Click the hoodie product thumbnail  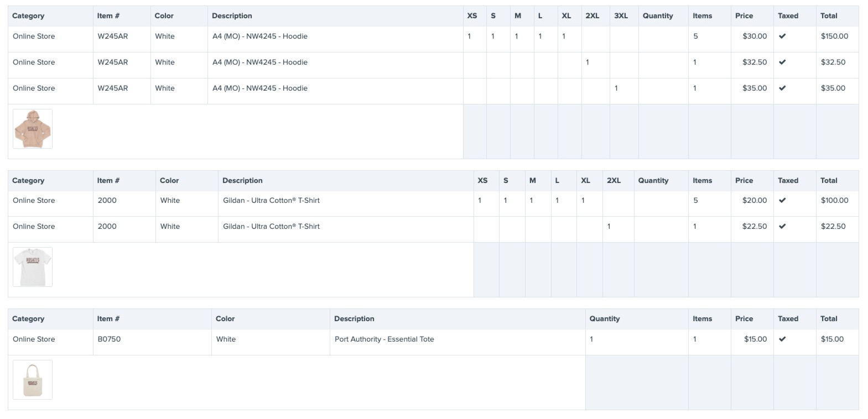pyautogui.click(x=33, y=129)
